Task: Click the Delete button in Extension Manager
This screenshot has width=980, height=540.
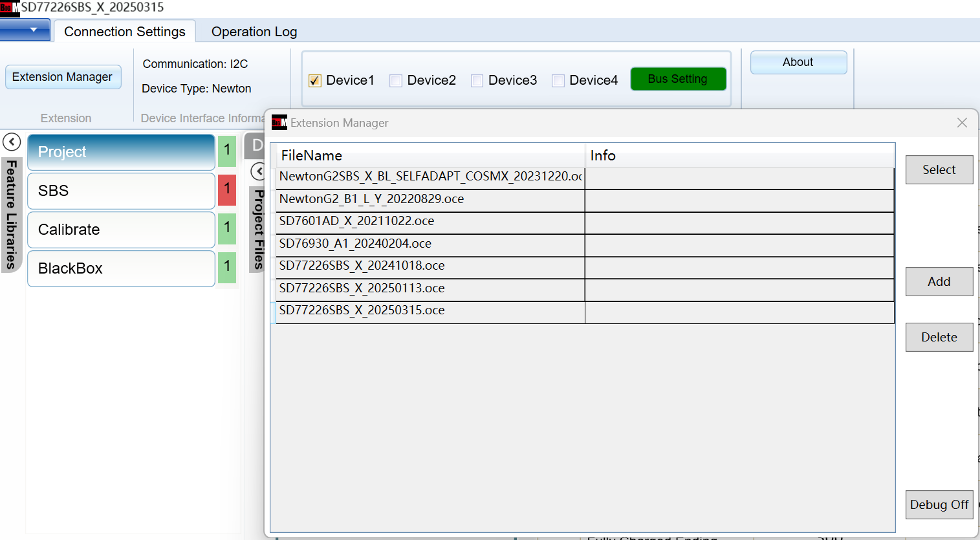Action: 939,337
